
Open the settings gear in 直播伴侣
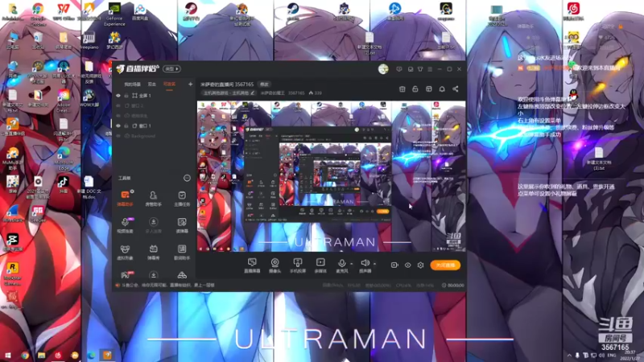(x=420, y=265)
